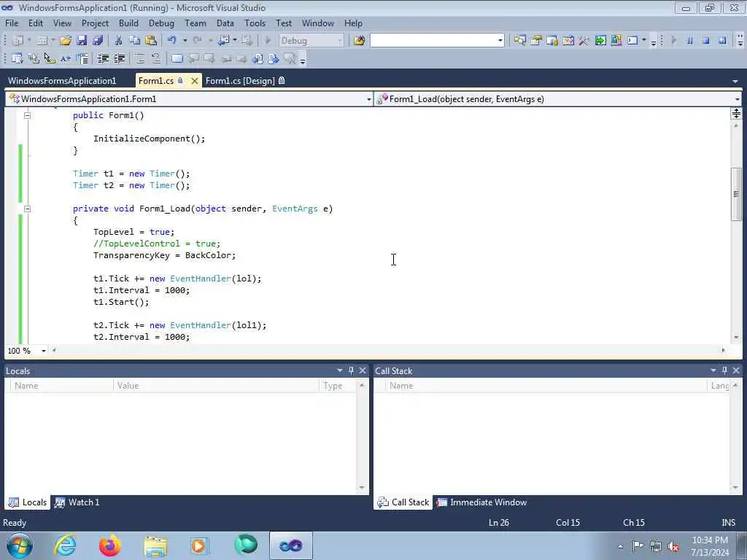Click the Name column header in Call Stack

(x=547, y=386)
